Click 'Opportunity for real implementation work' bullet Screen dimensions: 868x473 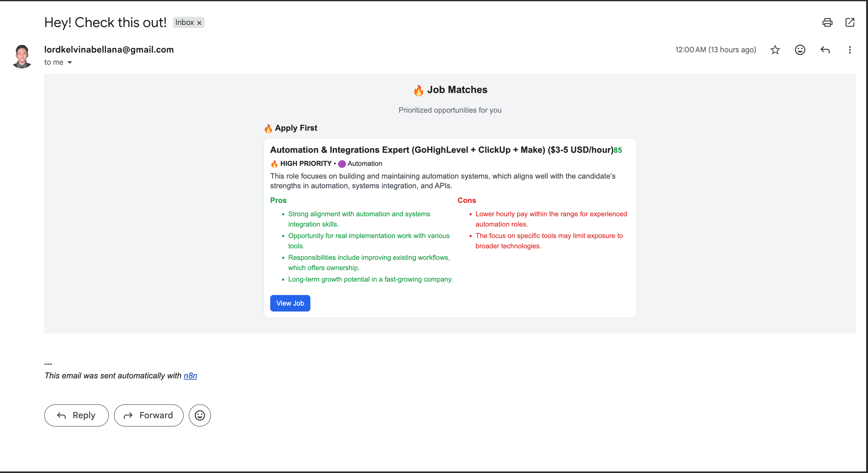pyautogui.click(x=369, y=241)
